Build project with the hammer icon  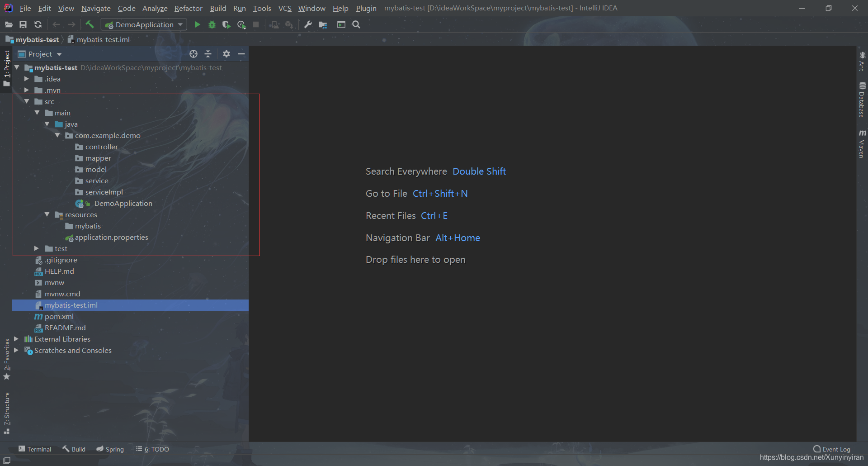(90, 24)
